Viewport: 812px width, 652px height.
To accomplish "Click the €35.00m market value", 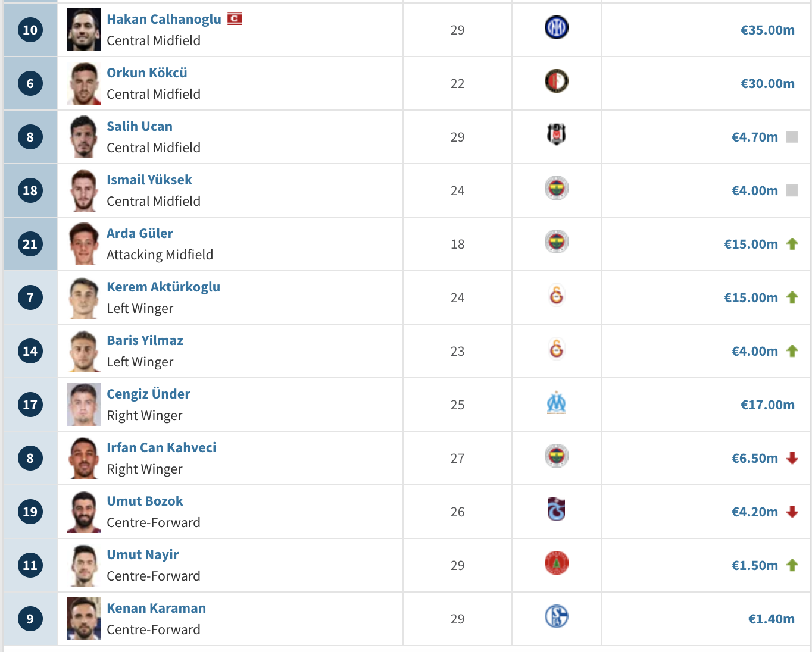I will (x=767, y=30).
